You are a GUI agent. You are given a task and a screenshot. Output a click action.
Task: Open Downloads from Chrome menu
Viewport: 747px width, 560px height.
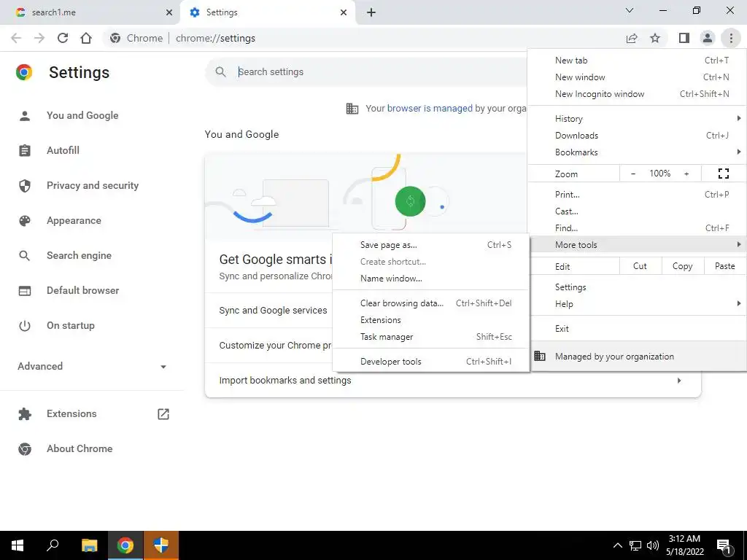click(637, 136)
